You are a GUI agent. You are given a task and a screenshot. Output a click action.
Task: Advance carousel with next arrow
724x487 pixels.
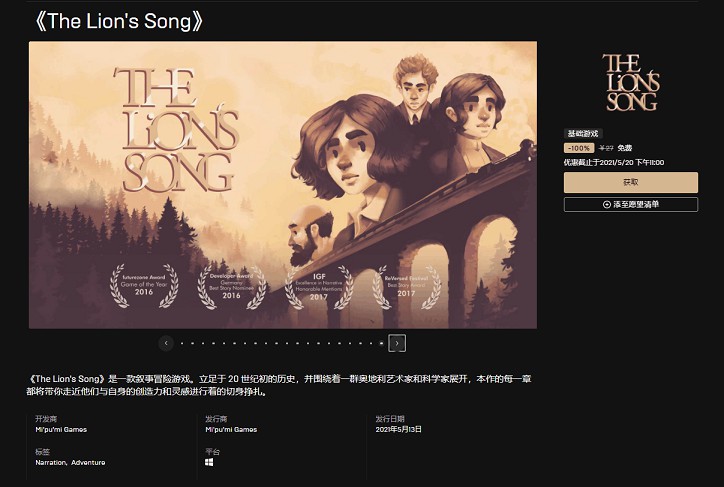pyautogui.click(x=397, y=343)
